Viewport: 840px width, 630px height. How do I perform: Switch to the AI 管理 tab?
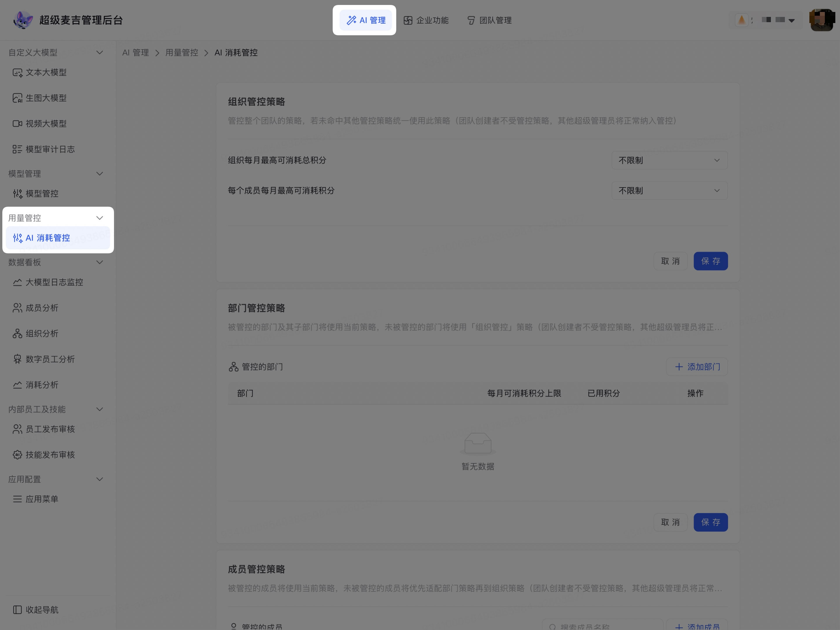[x=366, y=20]
